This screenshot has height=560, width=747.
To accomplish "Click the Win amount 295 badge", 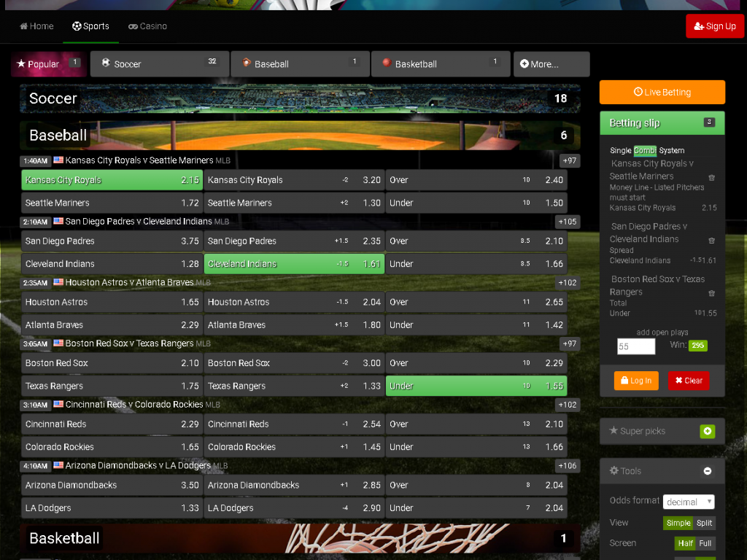I will click(x=698, y=346).
